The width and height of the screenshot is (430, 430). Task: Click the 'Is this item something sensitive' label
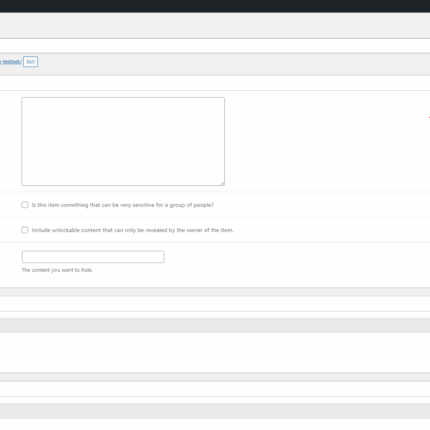123,205
